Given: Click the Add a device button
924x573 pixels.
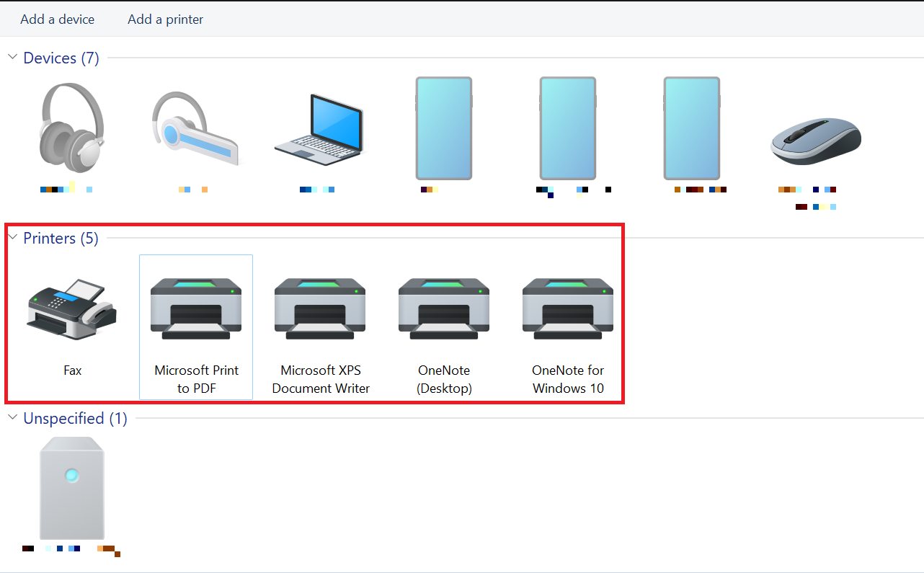Looking at the screenshot, I should [58, 19].
